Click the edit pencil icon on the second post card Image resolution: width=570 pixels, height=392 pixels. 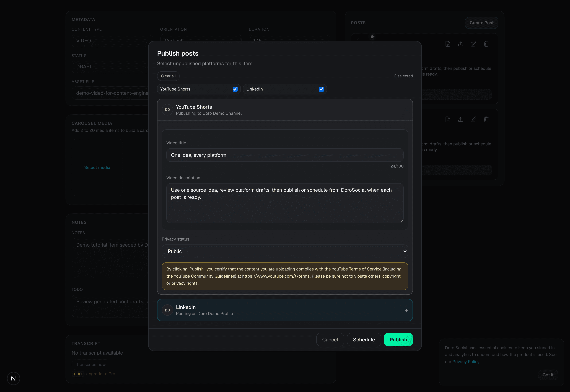(x=473, y=119)
